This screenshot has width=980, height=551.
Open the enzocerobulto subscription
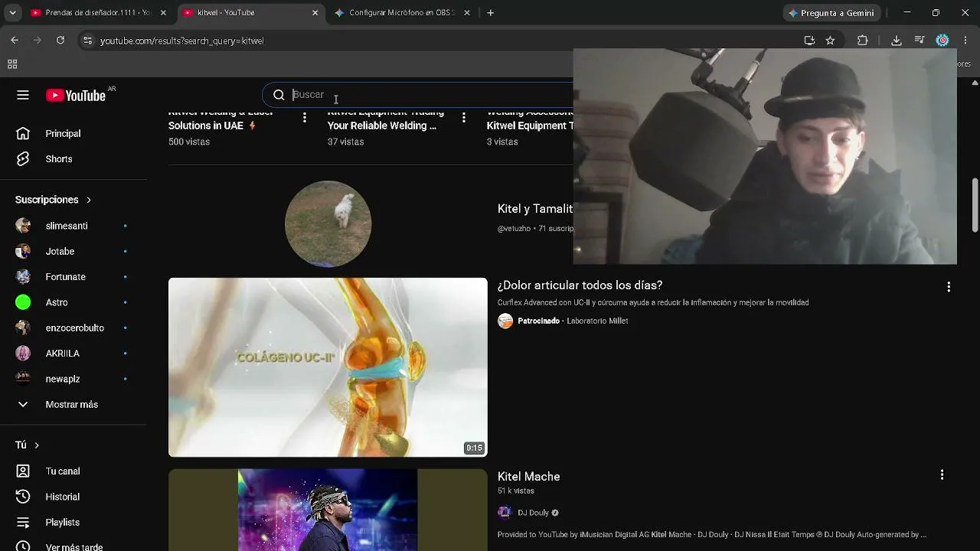[x=73, y=328]
